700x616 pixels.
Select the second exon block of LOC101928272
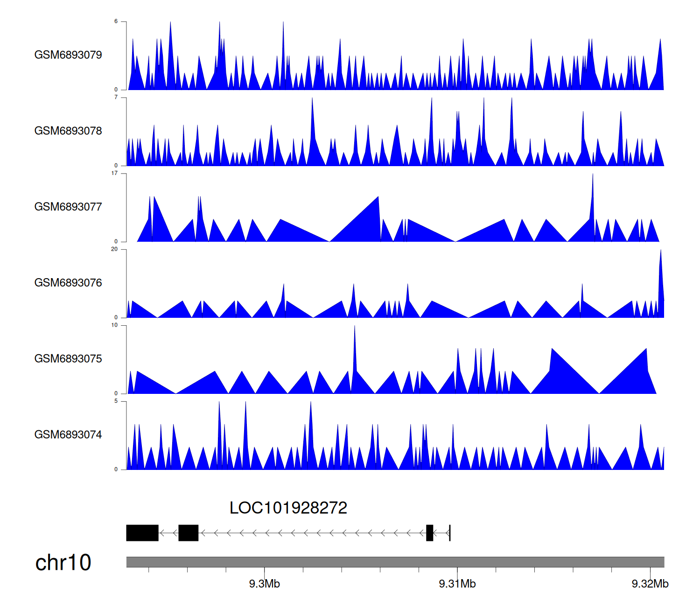click(189, 533)
